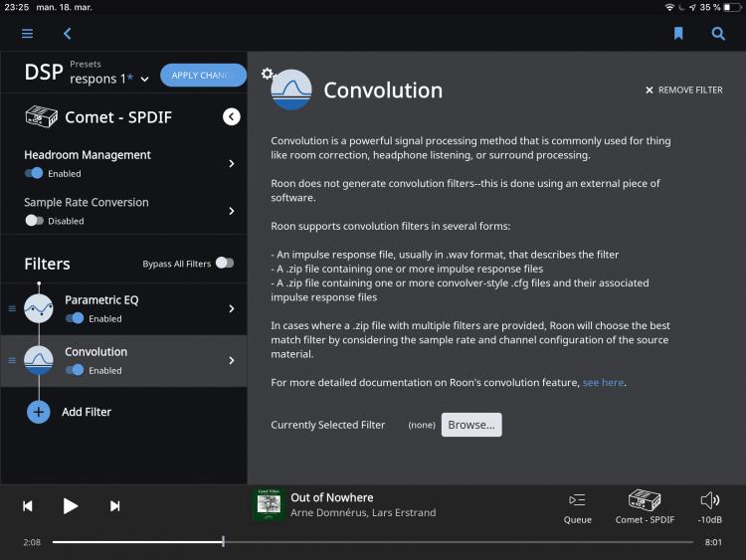Click the Add Filter label

pos(87,412)
